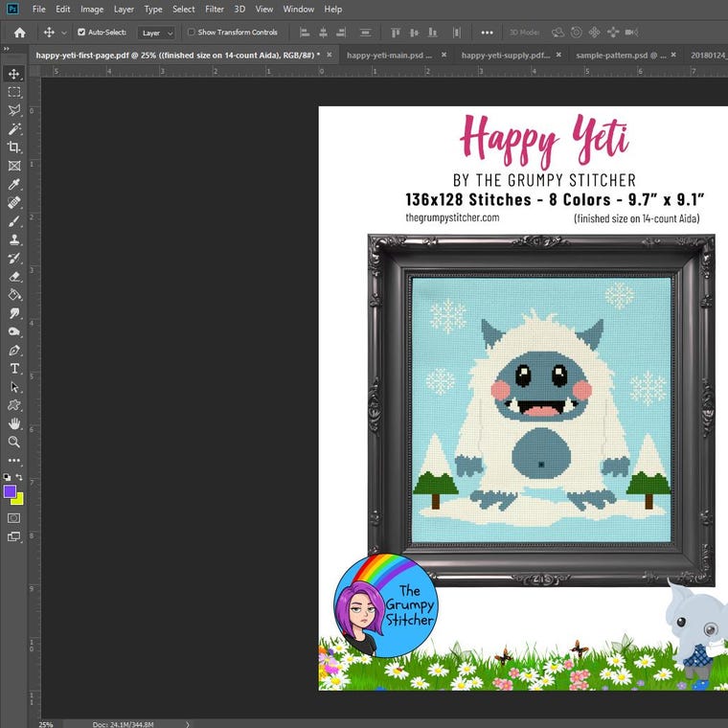Change the screen mode
The width and height of the screenshot is (728, 728).
coord(14,536)
